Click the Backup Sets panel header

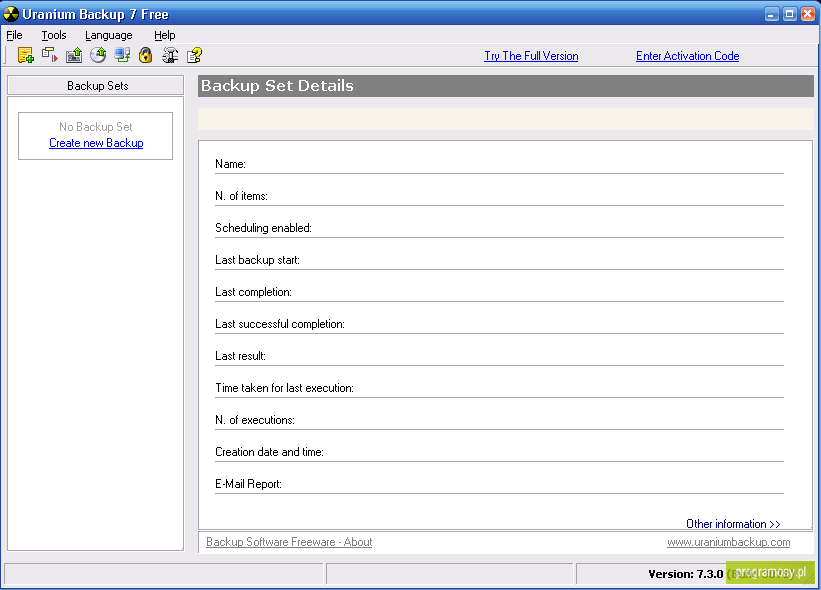[x=96, y=85]
